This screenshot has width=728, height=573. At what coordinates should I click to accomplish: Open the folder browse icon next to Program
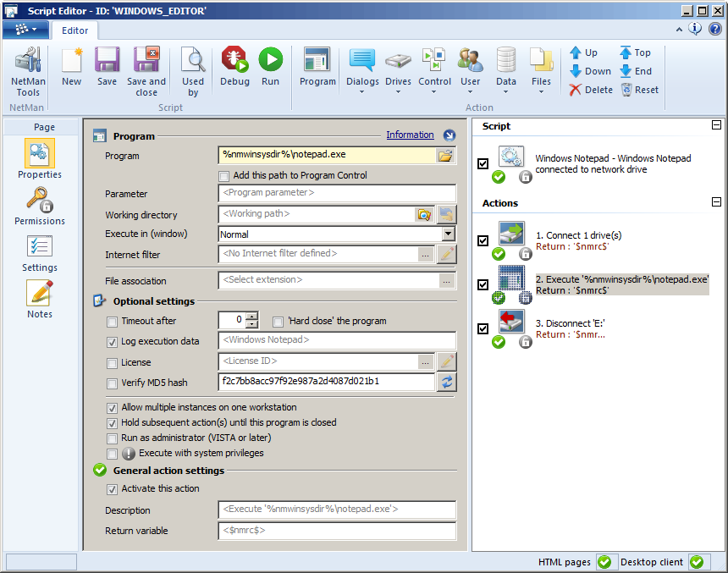(447, 156)
